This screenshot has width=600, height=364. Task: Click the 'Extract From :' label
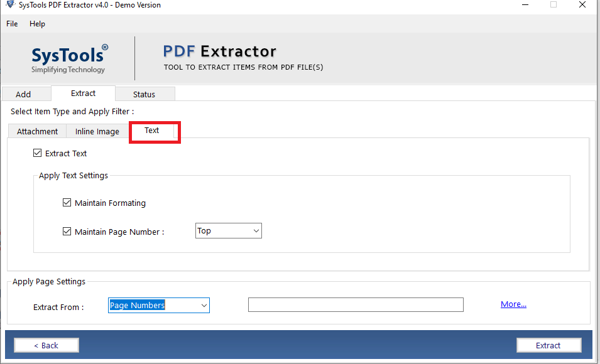(58, 307)
